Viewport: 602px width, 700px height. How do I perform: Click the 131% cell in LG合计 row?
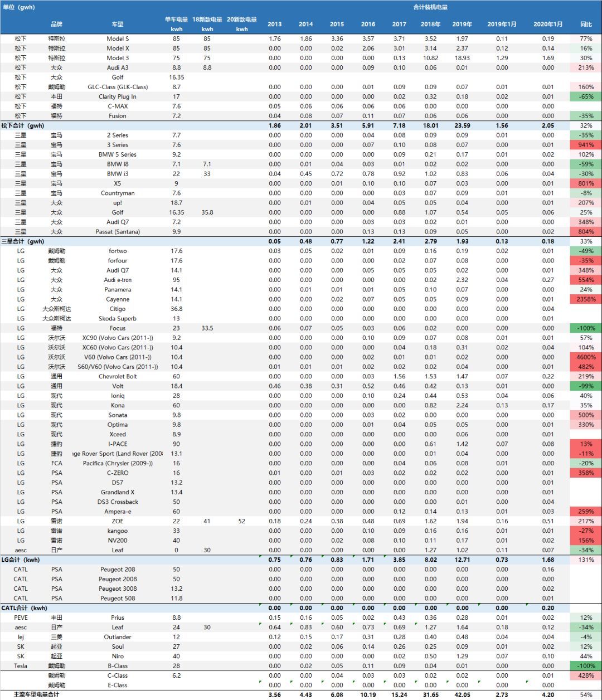coord(586,560)
